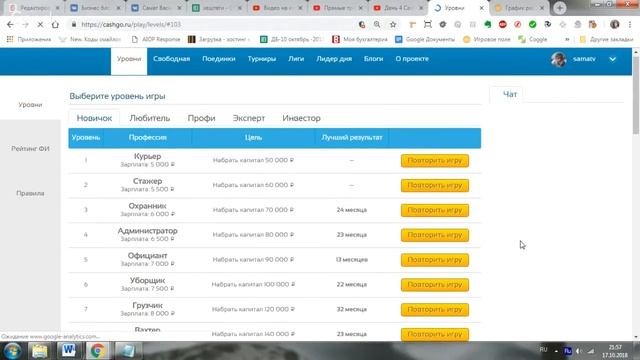The height and width of the screenshot is (360, 640).
Task: Open a new browser tab with the plus button
Action: point(560,8)
